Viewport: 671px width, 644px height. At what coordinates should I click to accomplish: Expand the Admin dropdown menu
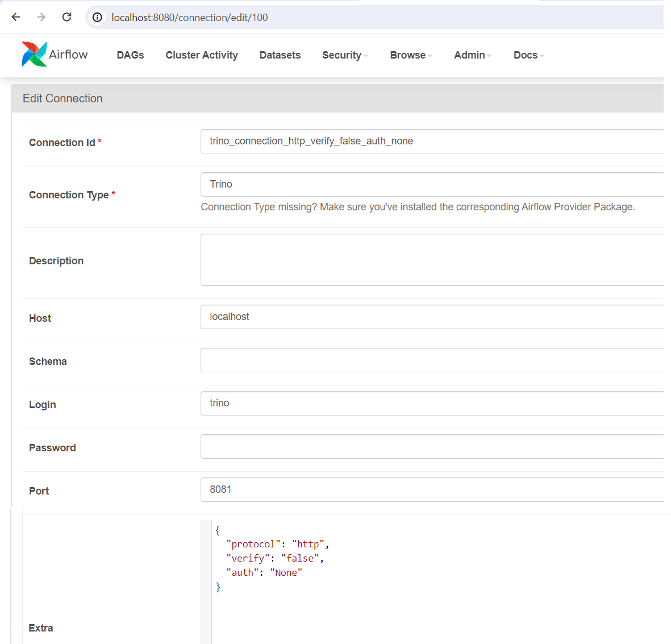tap(473, 55)
